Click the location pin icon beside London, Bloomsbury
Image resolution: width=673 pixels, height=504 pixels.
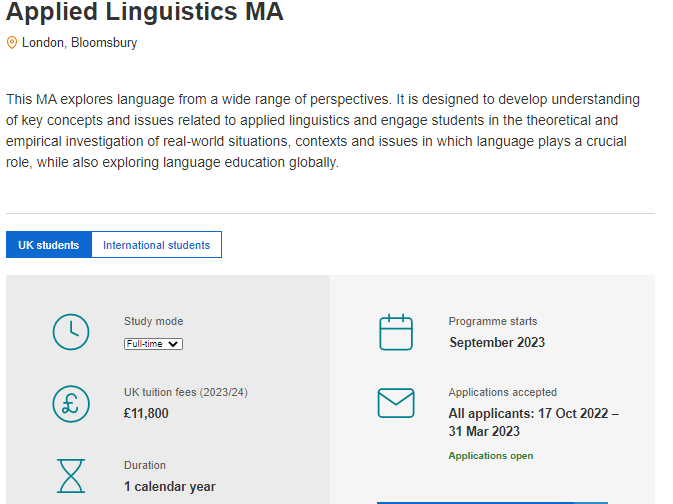point(12,43)
